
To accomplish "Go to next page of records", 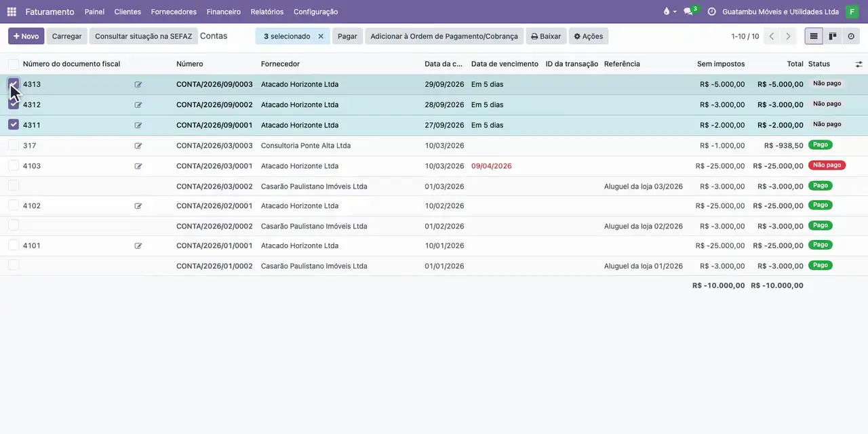I will (x=788, y=36).
